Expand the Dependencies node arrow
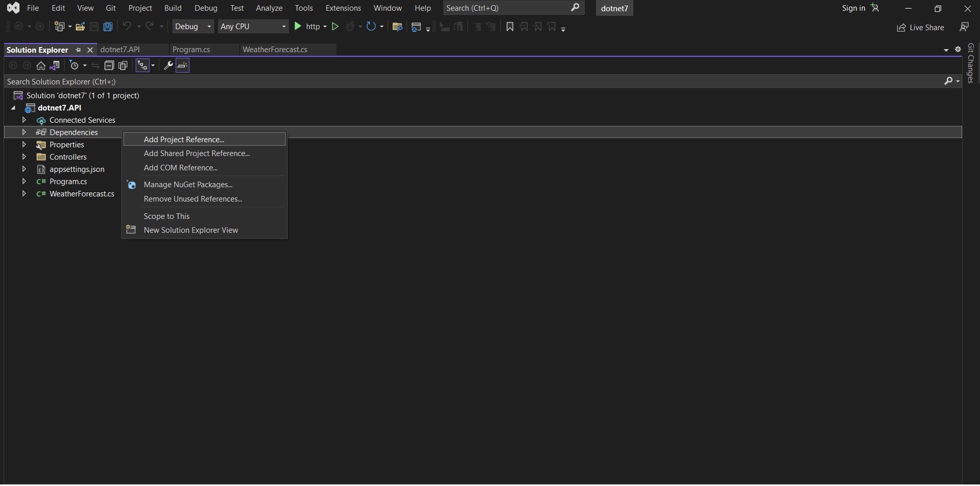 (x=24, y=132)
